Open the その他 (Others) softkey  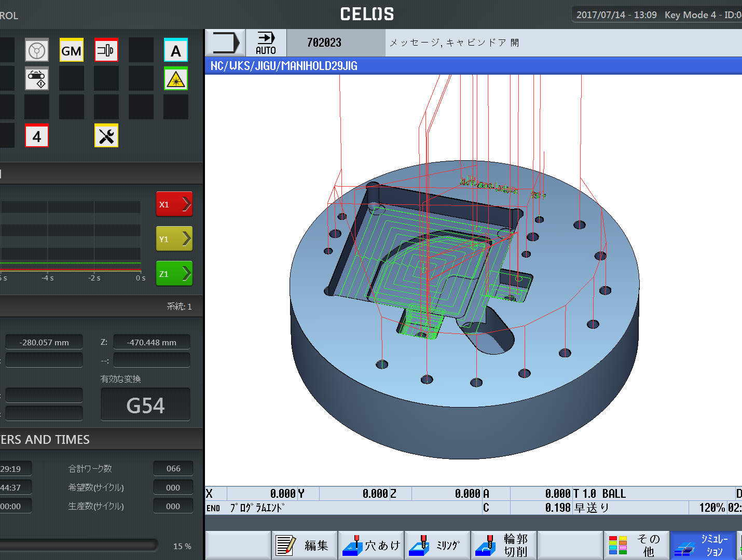coord(636,545)
